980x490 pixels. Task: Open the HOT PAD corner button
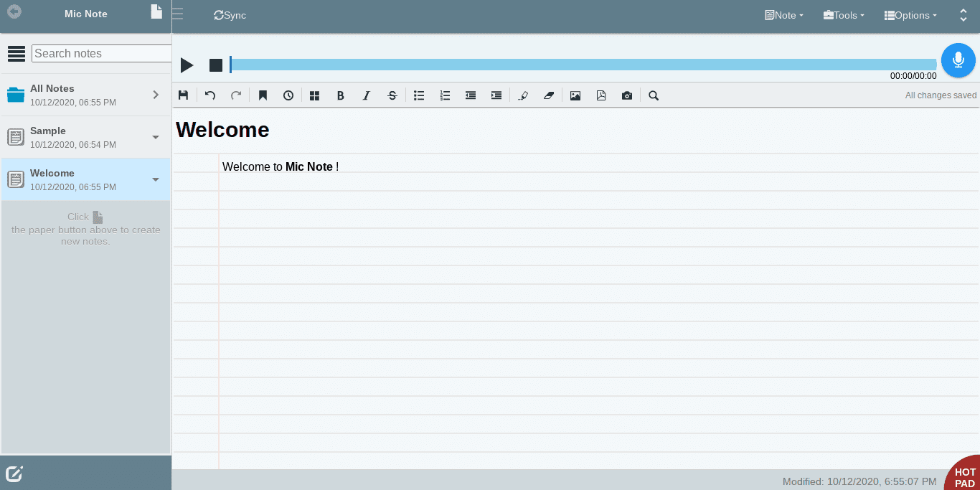[963, 474]
